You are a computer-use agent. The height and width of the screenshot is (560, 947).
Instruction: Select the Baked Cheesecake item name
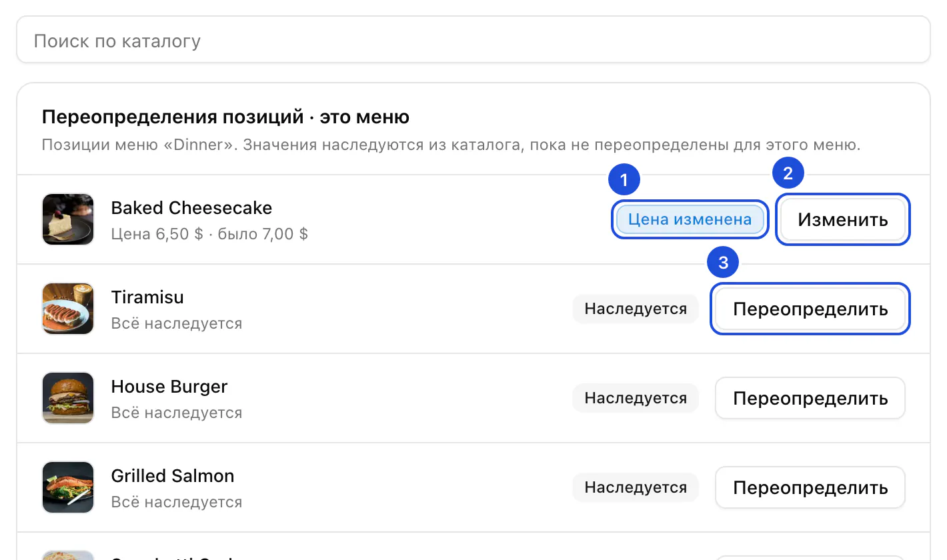click(191, 208)
